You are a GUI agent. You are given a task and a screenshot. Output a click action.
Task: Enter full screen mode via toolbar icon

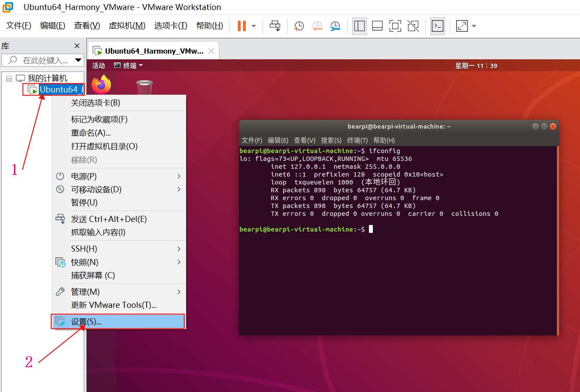395,26
